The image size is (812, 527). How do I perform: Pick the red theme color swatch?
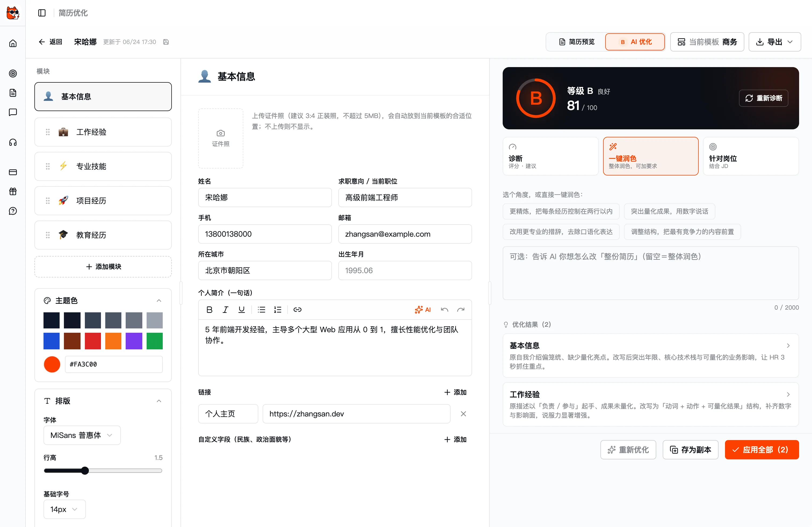point(93,341)
